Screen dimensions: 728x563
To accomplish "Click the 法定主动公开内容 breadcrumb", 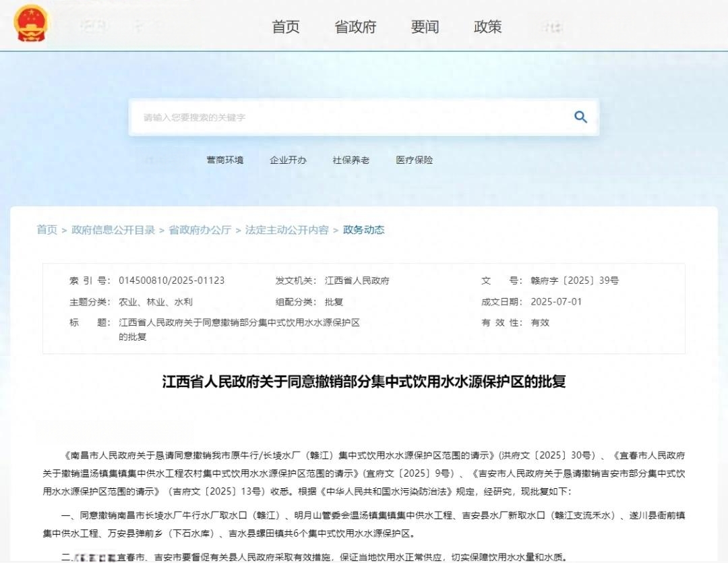I will [287, 230].
